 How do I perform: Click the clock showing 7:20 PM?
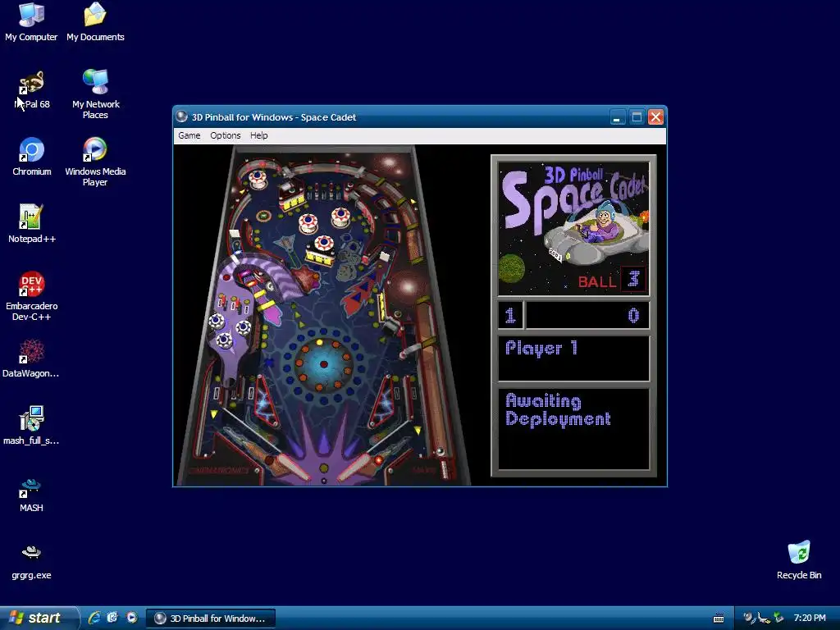point(810,619)
